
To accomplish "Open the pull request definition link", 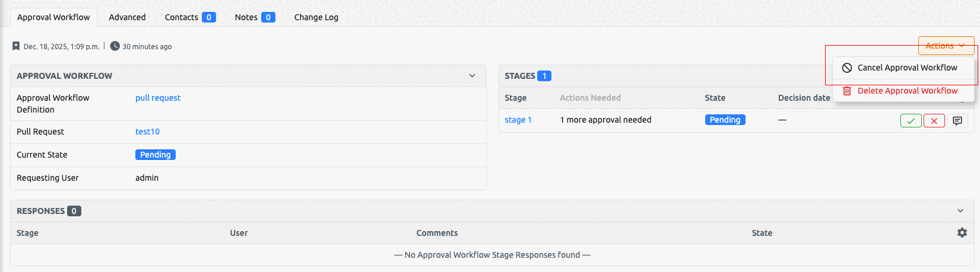I will pos(158,98).
